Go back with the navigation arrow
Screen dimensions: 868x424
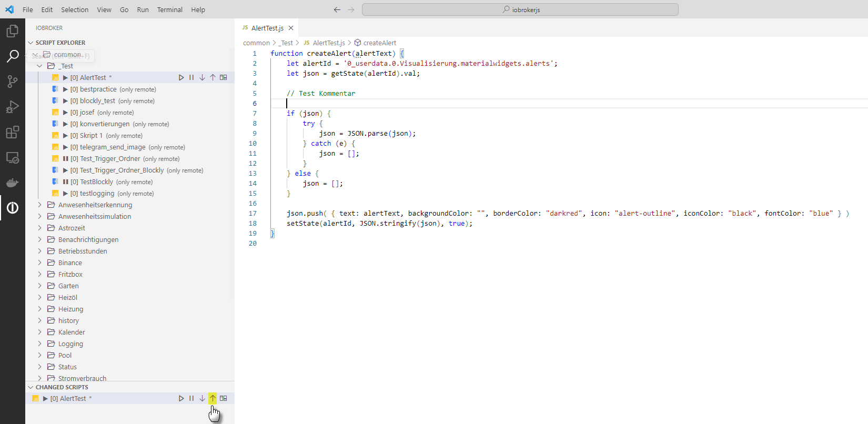(337, 9)
